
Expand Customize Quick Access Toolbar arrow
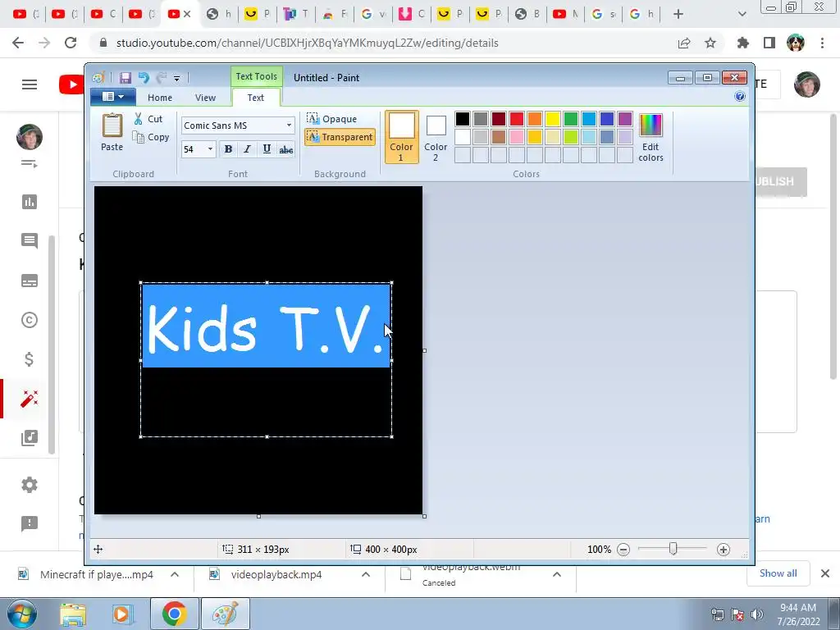point(177,78)
